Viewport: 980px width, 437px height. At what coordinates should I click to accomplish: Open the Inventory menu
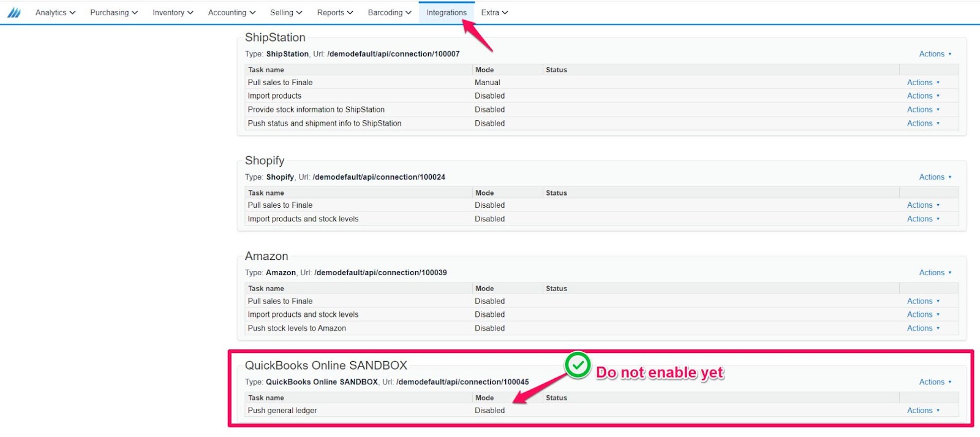coord(173,12)
